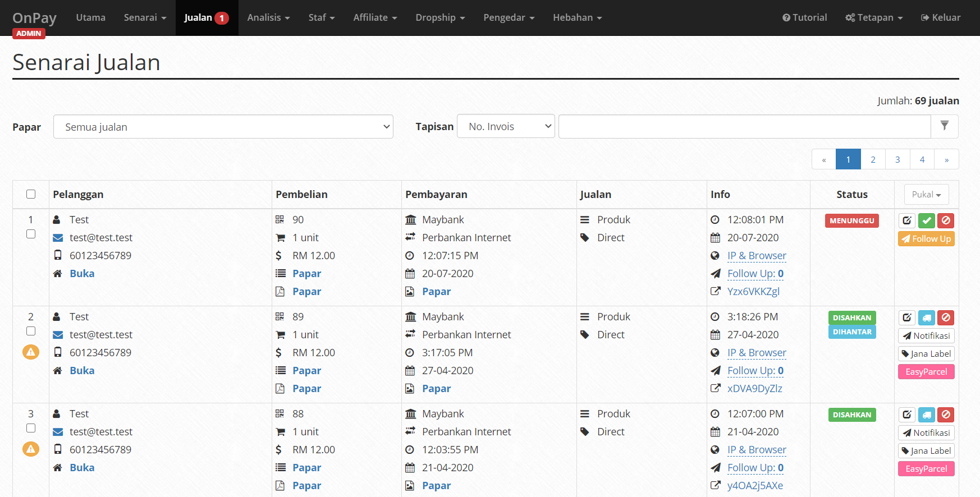Image resolution: width=980 pixels, height=497 pixels.
Task: Click the filter funnel icon
Action: pyautogui.click(x=945, y=126)
